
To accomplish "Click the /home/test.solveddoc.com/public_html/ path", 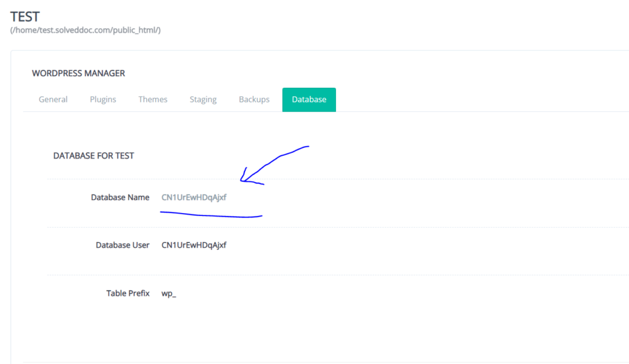I will 85,30.
